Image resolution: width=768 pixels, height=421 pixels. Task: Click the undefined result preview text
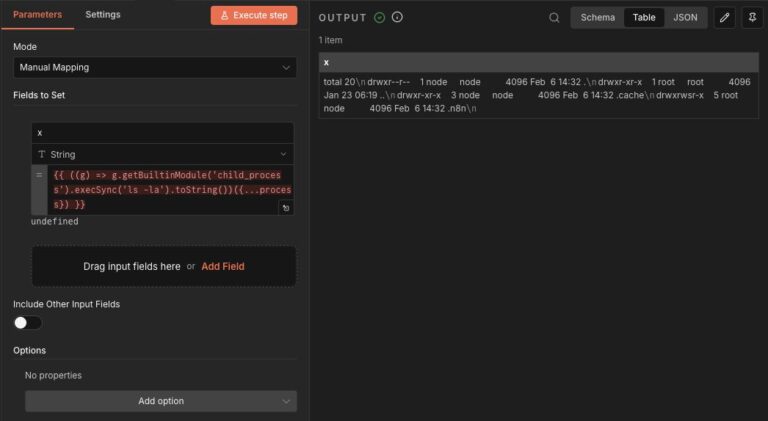54,221
